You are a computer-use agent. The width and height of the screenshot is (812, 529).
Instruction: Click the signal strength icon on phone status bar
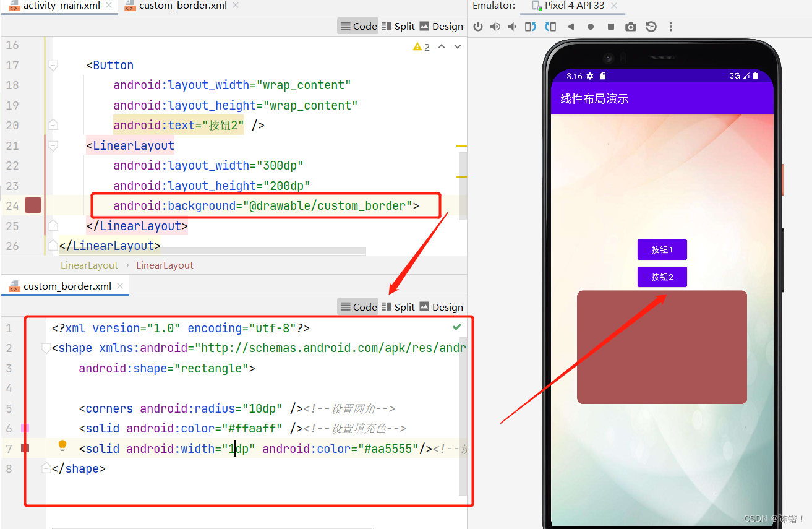click(x=746, y=76)
